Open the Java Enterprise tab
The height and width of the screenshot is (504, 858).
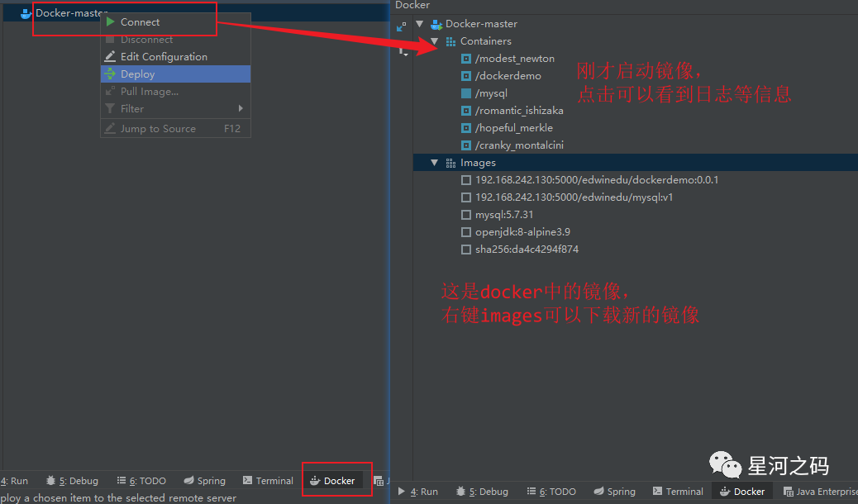click(x=820, y=492)
